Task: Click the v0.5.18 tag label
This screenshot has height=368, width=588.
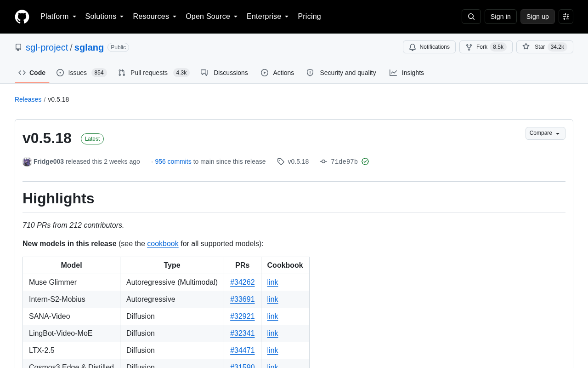Action: coord(298,161)
